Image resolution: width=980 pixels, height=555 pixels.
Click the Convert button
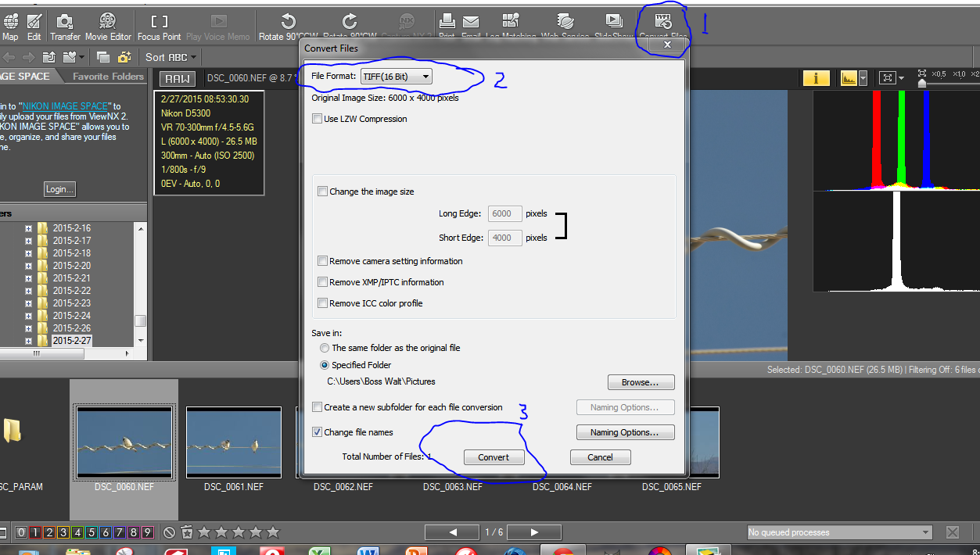click(494, 457)
